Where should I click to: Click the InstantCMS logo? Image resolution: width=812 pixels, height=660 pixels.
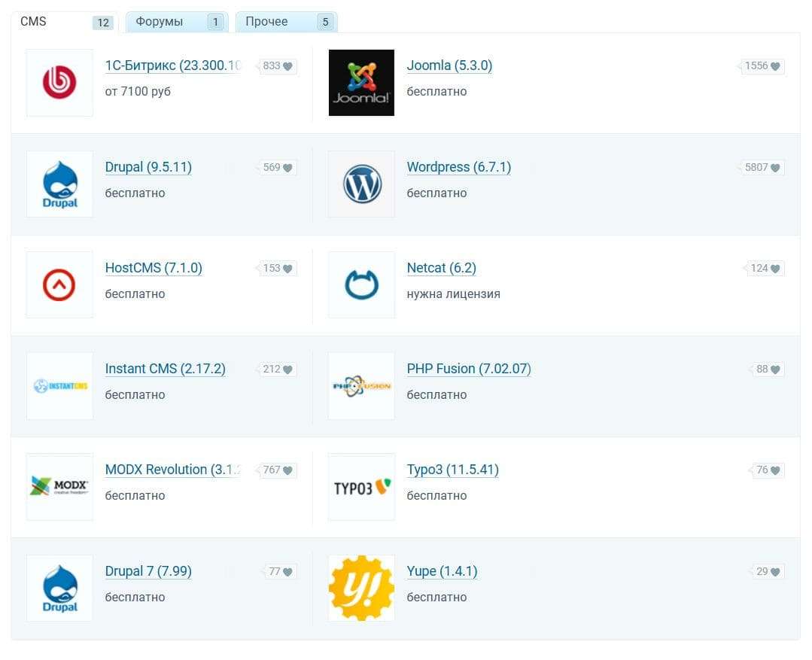[59, 386]
